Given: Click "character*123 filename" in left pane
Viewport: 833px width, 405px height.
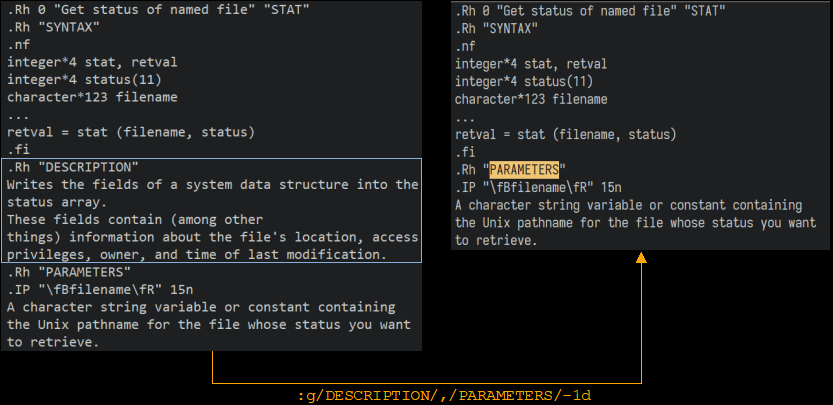Looking at the screenshot, I should click(x=92, y=97).
